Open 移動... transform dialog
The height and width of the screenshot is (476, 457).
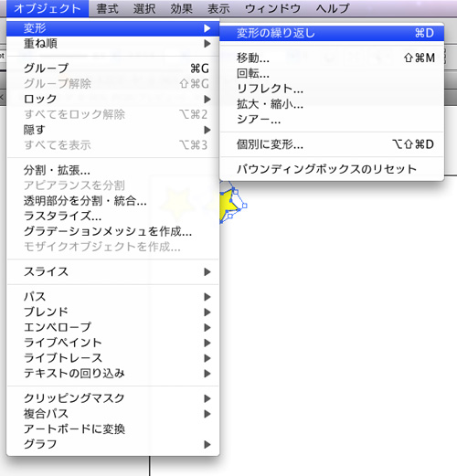click(x=332, y=58)
